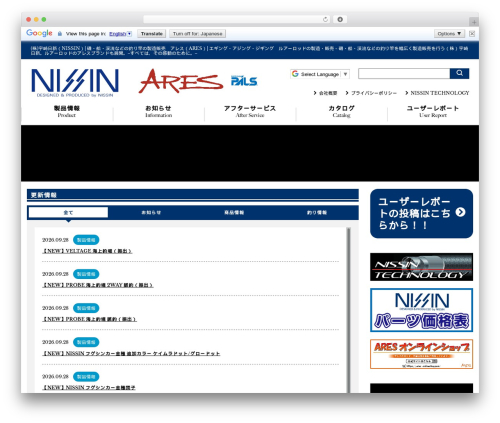Viewport: 500px width, 423px height.
Task: Open the アフターサービス After Service menu
Action: (250, 111)
